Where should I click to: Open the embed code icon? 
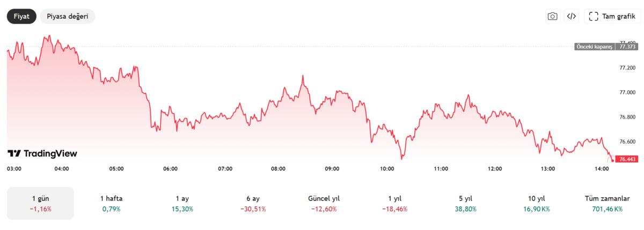572,17
